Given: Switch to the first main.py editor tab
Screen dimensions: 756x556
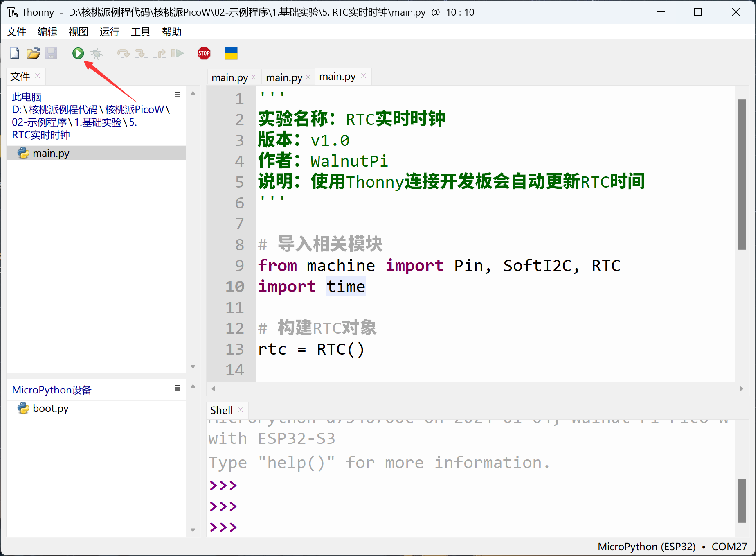Looking at the screenshot, I should 229,77.
